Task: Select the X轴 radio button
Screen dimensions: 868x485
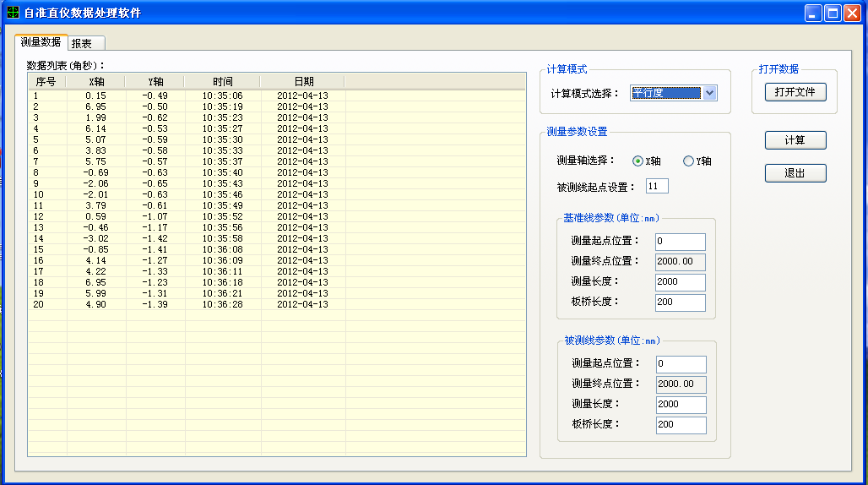Action: click(637, 161)
